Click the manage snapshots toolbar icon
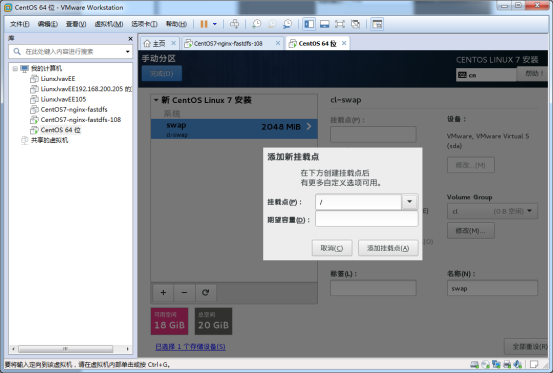Viewport: 553px width, 373px height. (x=287, y=24)
